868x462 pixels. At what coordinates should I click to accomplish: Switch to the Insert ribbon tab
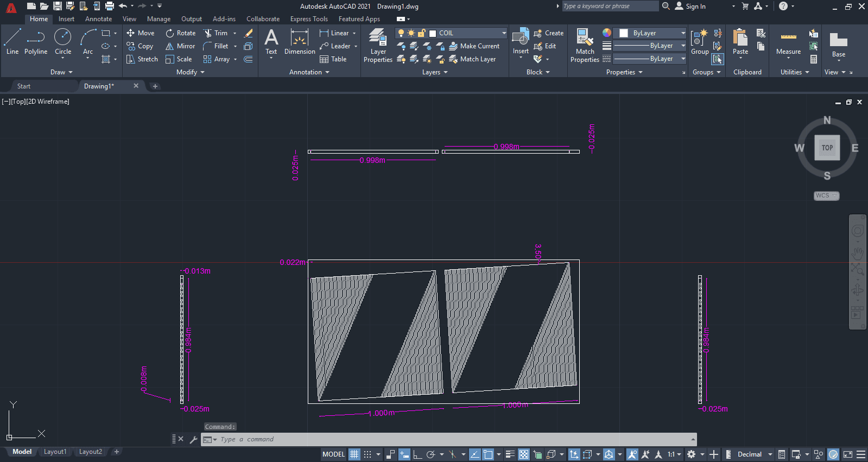pyautogui.click(x=67, y=19)
